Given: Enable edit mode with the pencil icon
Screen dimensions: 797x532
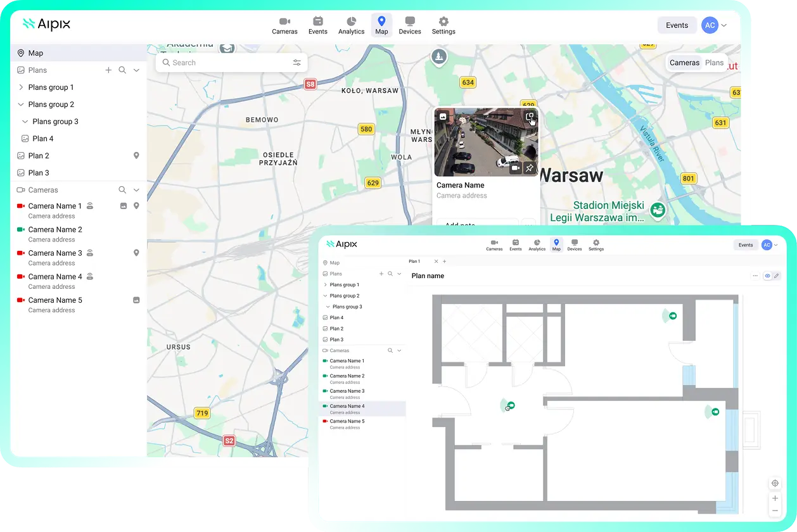Looking at the screenshot, I should (x=777, y=275).
